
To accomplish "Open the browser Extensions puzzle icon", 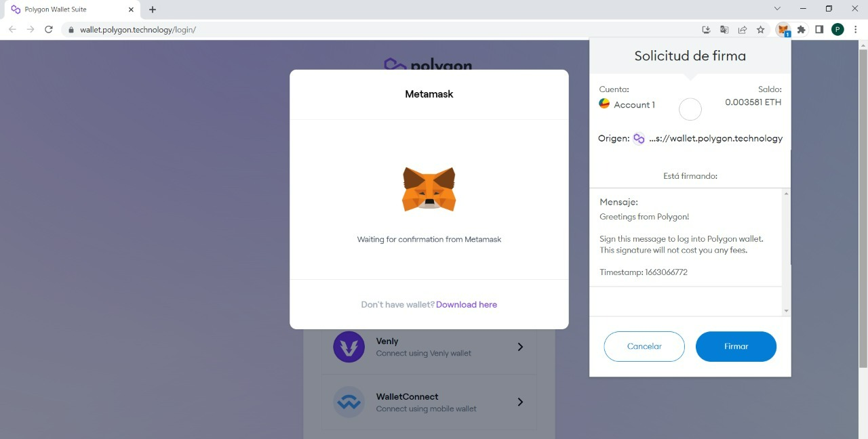I will [802, 30].
